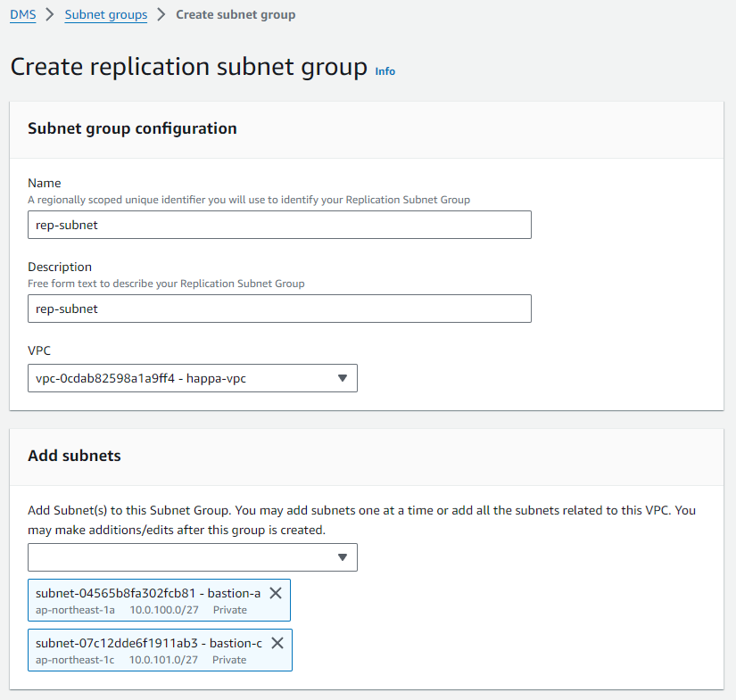Screen dimensions: 736x700
Task: Click the VPC dropdown arrow icon
Action: pos(343,378)
